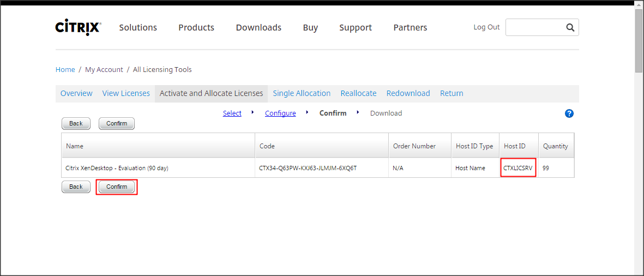
Task: Open My Account breadcrumb link
Action: click(x=104, y=70)
